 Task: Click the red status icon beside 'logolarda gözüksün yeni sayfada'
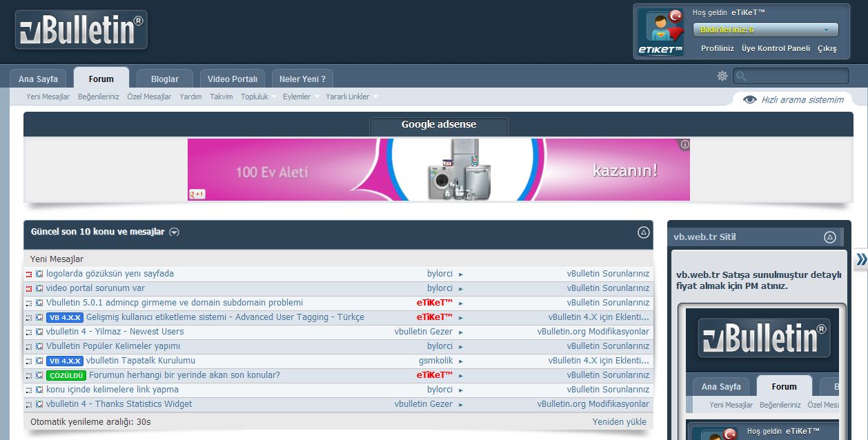click(29, 274)
